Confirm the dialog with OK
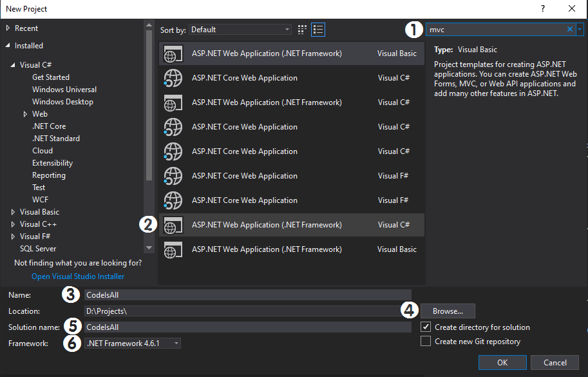This screenshot has width=588, height=377. pos(502,362)
